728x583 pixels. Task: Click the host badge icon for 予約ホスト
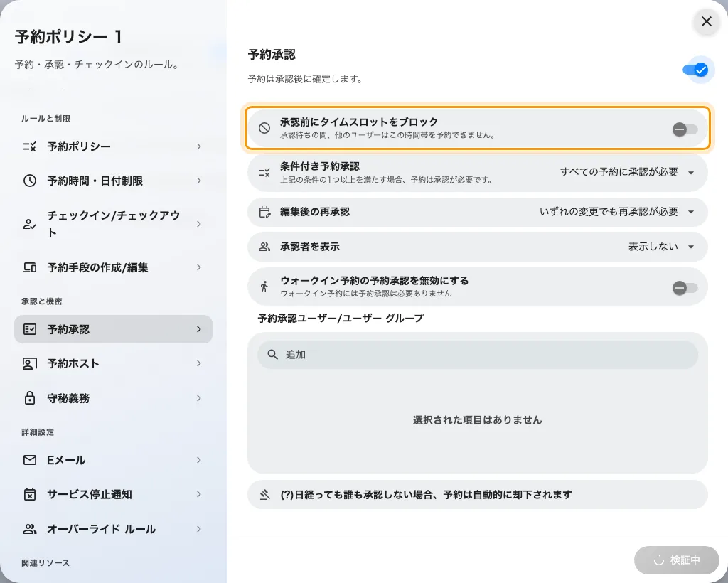30,363
